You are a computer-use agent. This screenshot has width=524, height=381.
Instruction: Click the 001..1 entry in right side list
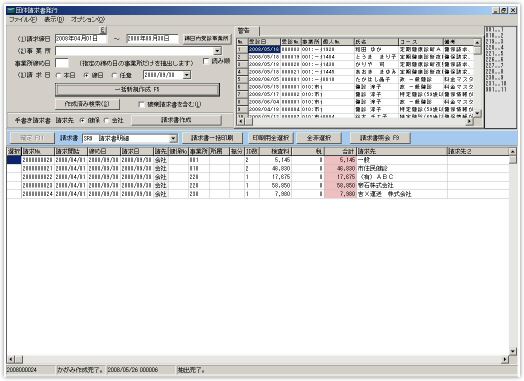(x=494, y=29)
